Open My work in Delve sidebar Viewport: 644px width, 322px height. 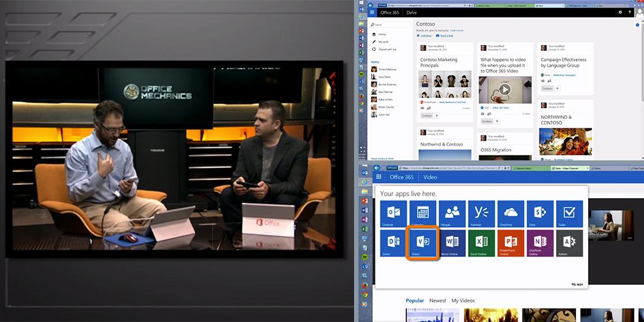coord(383,42)
